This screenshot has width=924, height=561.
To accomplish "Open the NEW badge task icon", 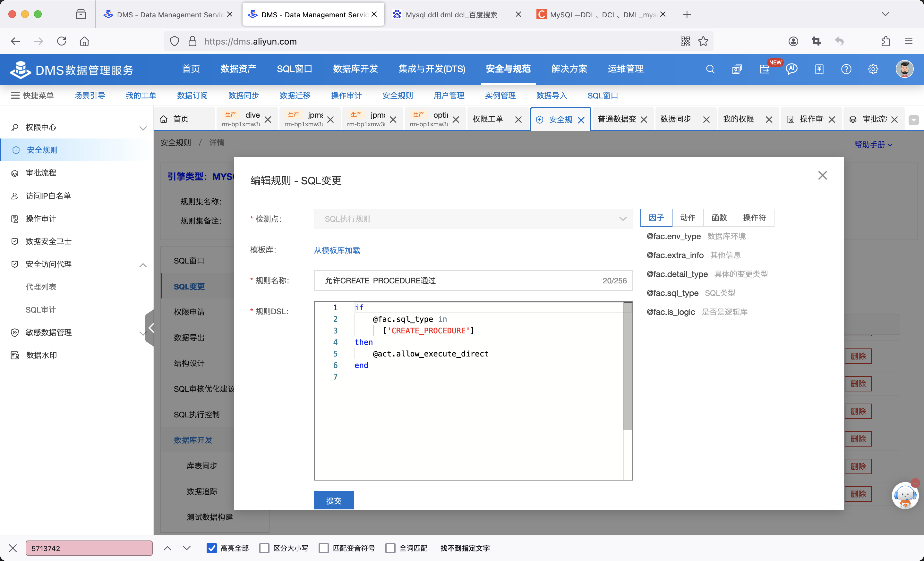I will tap(765, 69).
